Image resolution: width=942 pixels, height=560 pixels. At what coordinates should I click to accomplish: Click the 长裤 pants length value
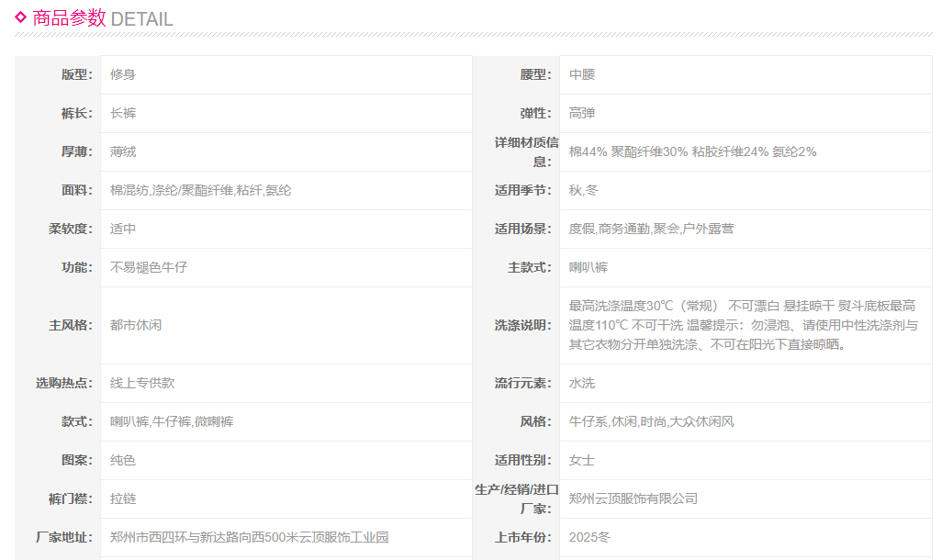pos(123,113)
